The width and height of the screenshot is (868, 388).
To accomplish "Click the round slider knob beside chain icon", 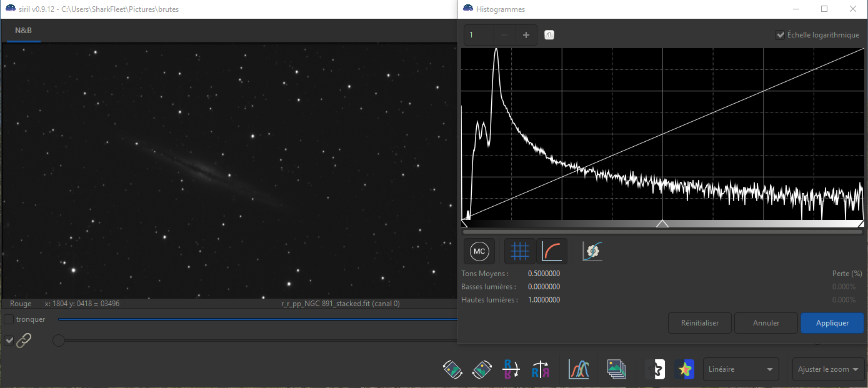I will 58,341.
